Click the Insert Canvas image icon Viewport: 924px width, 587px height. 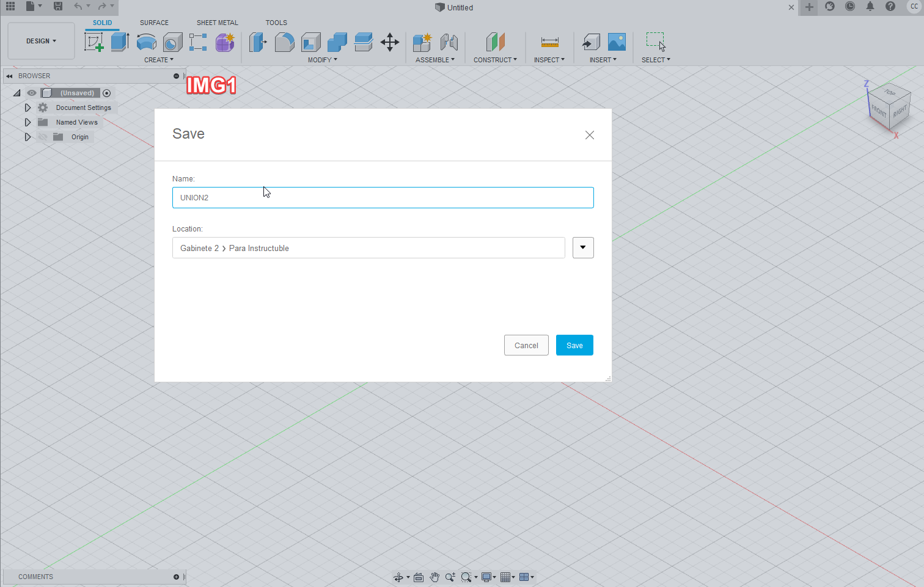coord(617,42)
